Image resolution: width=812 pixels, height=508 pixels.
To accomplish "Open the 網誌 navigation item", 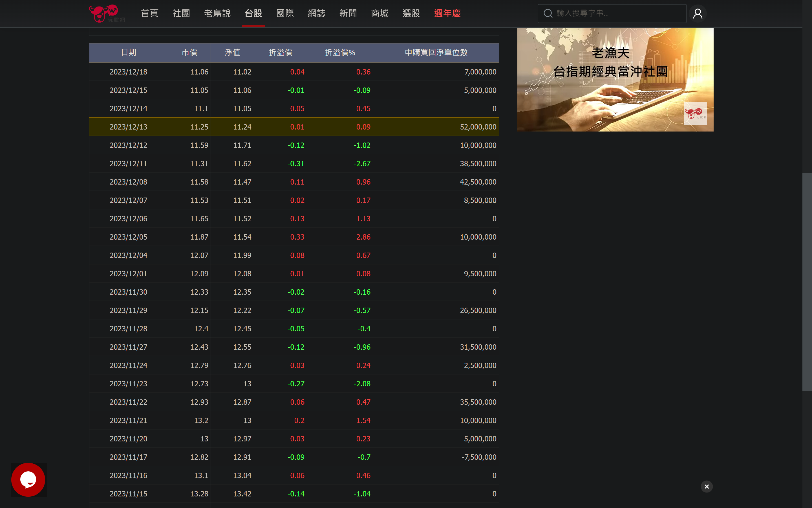I will (317, 14).
